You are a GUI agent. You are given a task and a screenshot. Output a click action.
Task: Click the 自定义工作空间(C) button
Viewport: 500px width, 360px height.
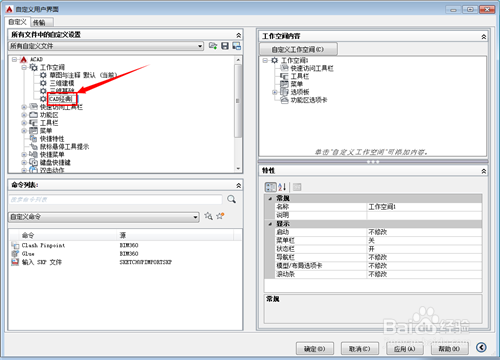[x=298, y=49]
